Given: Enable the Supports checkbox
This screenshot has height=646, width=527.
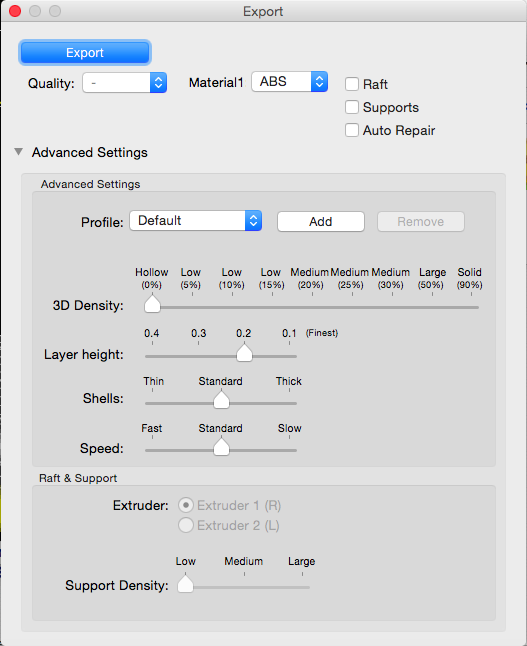Looking at the screenshot, I should 352,107.
